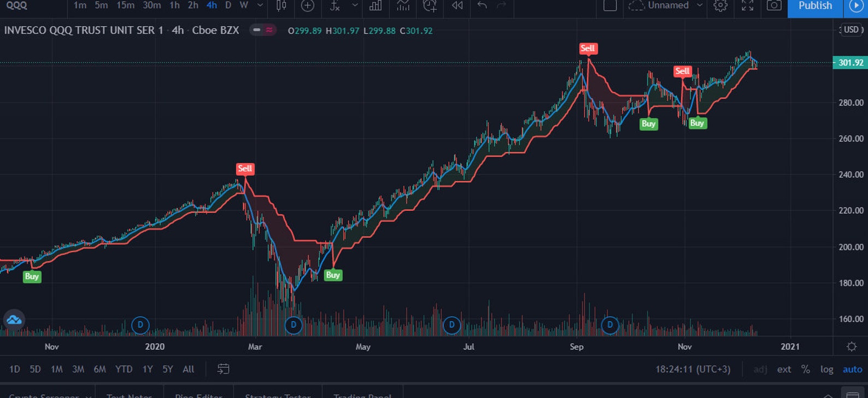Image resolution: width=868 pixels, height=398 pixels.
Task: Create an alert with the alarm clock icon
Action: (430, 6)
